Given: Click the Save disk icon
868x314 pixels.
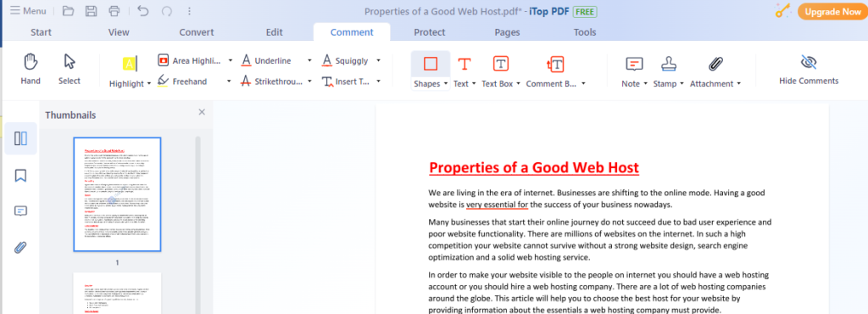Looking at the screenshot, I should [x=92, y=11].
